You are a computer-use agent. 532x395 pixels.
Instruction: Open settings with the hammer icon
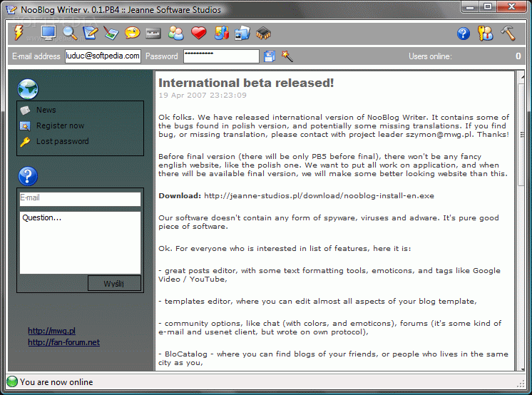(x=508, y=34)
